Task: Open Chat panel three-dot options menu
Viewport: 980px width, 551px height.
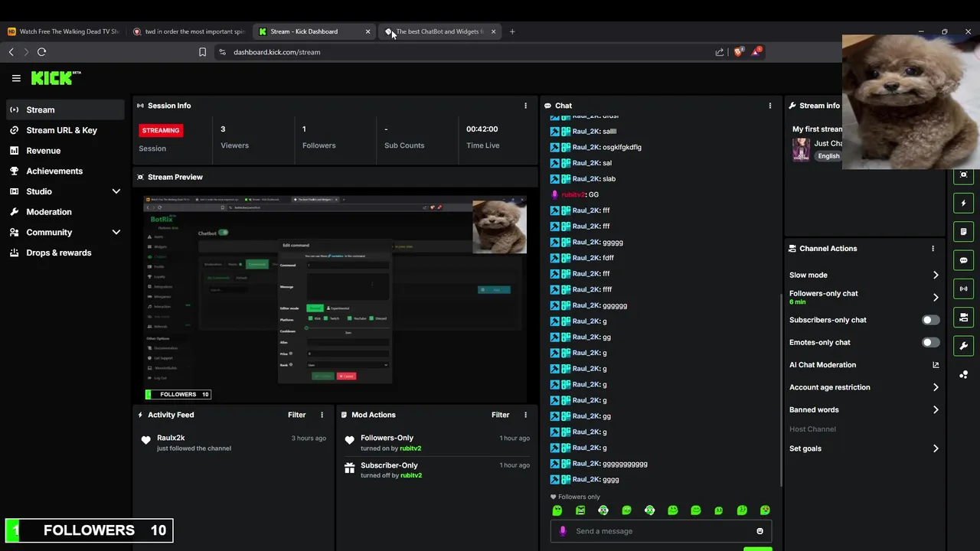Action: tap(770, 106)
